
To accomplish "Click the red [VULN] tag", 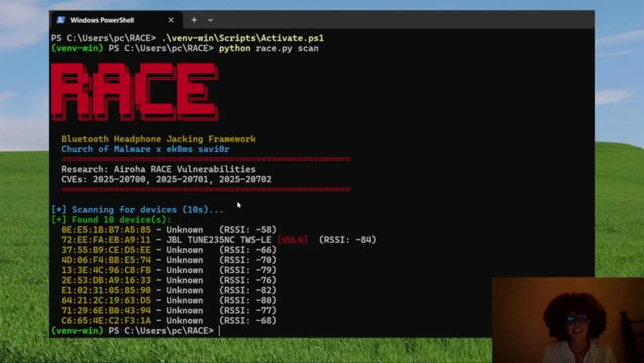I will coord(292,240).
